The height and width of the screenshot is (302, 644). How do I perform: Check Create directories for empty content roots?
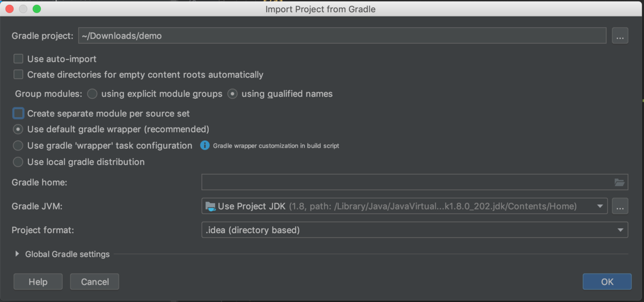[x=19, y=75]
